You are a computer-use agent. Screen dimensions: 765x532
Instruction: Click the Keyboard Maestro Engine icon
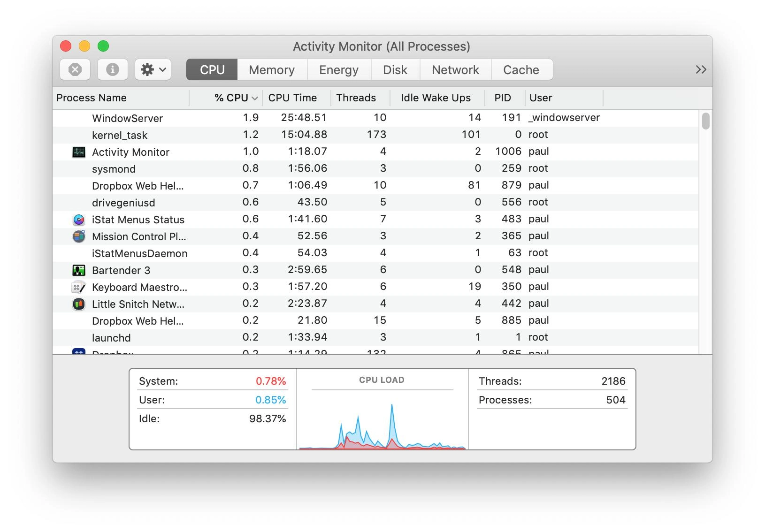click(x=78, y=287)
